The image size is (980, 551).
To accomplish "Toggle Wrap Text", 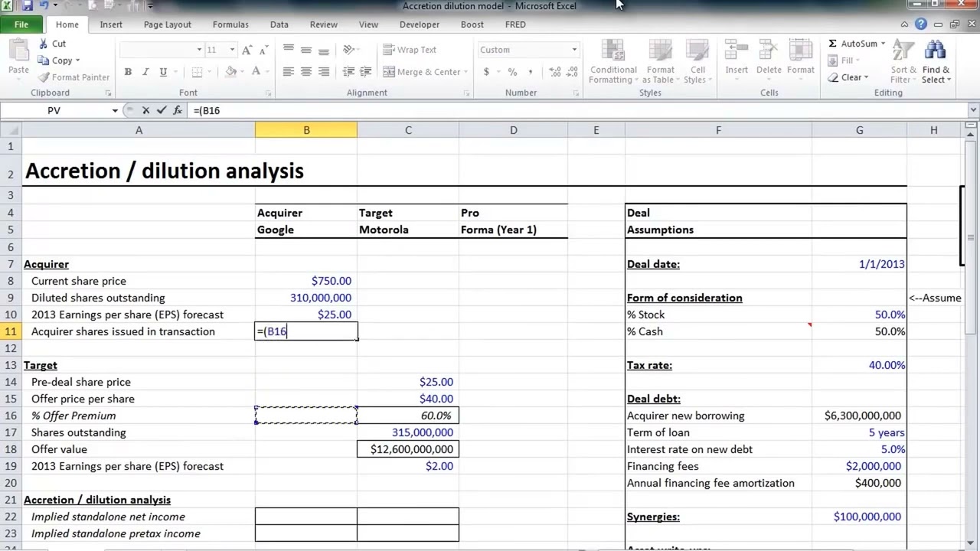I will pos(410,50).
